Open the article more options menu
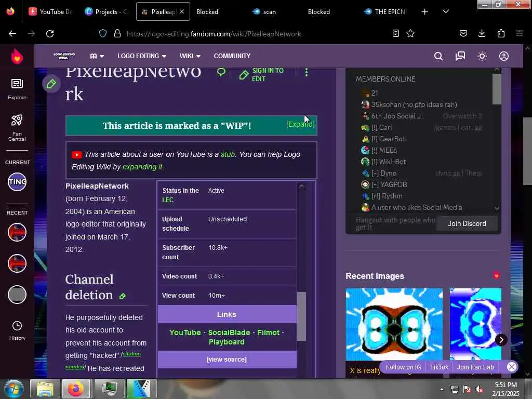The image size is (532, 399). [307, 72]
